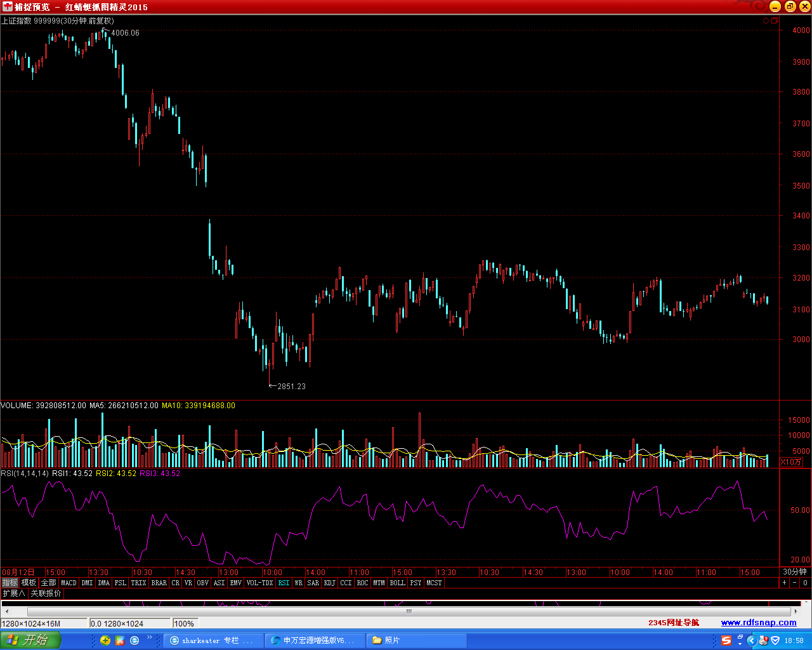
Task: Switch to the VR indicator
Action: tap(188, 583)
